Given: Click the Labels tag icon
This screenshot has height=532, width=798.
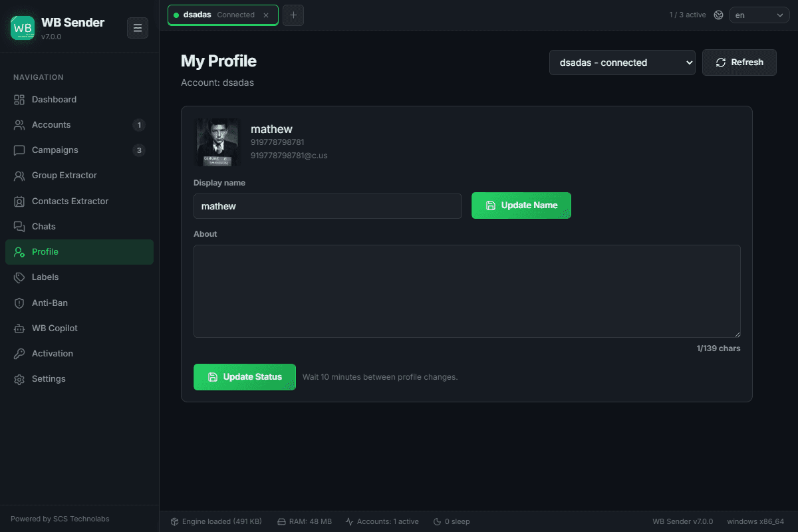Looking at the screenshot, I should click(x=19, y=277).
